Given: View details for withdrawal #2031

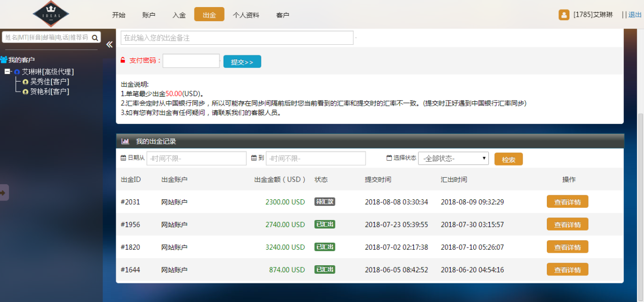Looking at the screenshot, I should coord(567,202).
